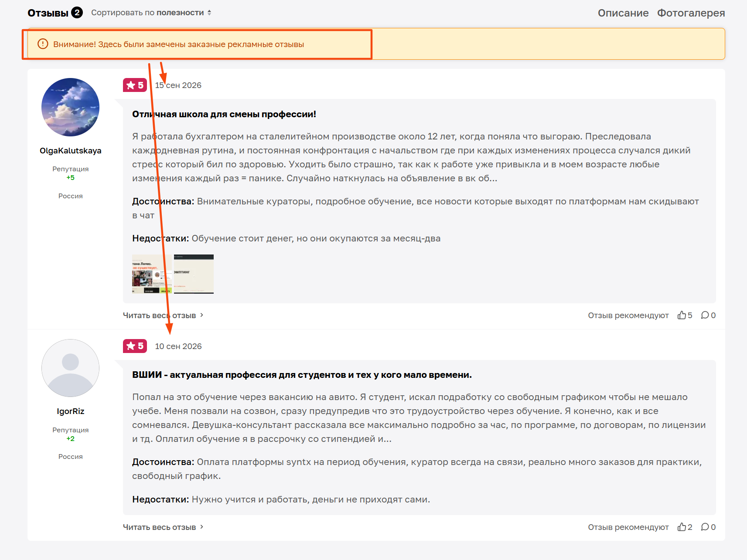Open sort by usefulness dropdown
The image size is (747, 560).
[151, 13]
